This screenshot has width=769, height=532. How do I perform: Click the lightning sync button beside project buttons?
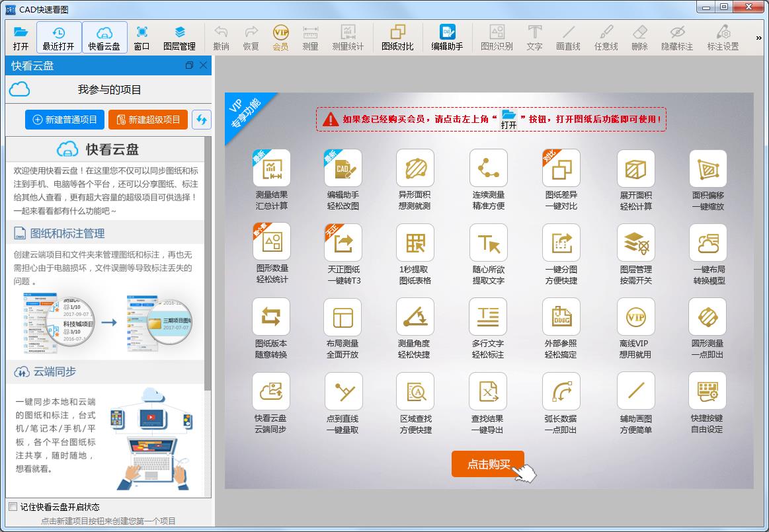click(x=202, y=119)
